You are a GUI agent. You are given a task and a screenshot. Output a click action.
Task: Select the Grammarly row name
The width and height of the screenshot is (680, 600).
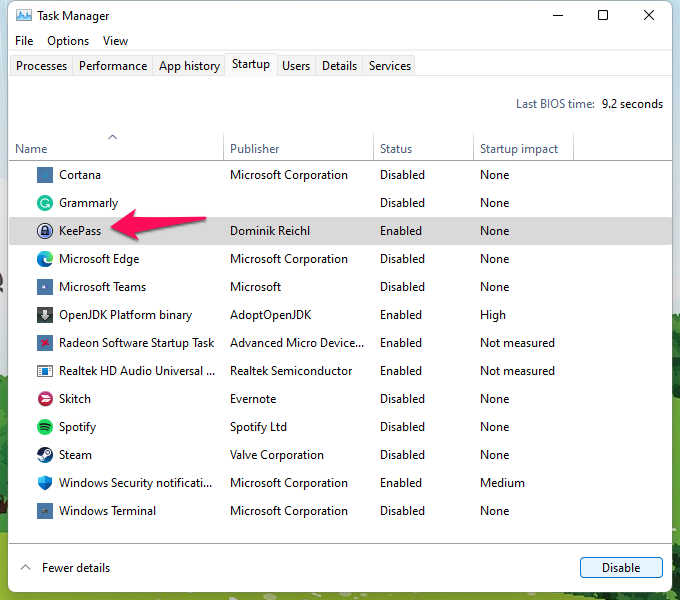click(88, 203)
